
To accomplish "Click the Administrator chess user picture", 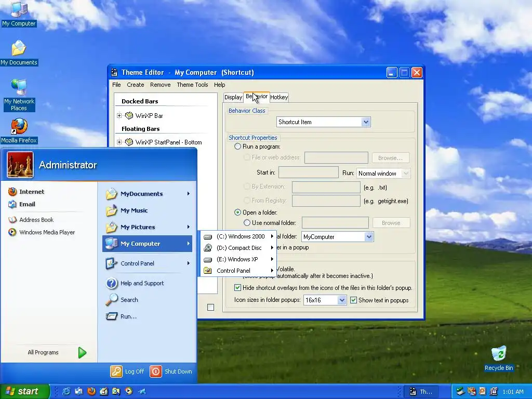I will [20, 165].
